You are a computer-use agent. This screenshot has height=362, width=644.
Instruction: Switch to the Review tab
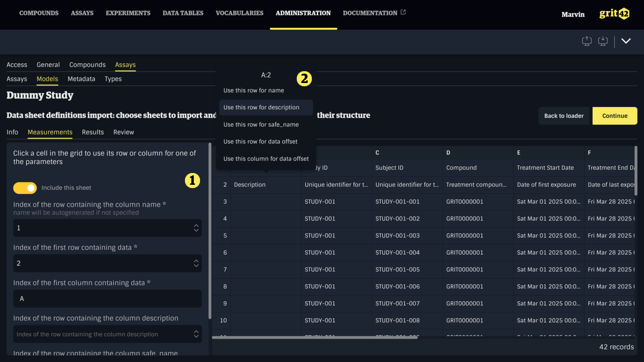coord(123,132)
